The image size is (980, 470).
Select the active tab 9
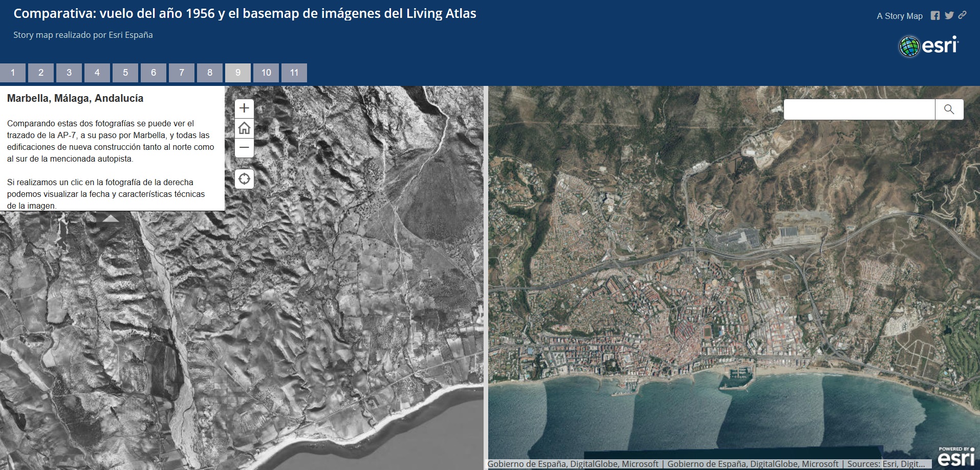[x=238, y=73]
